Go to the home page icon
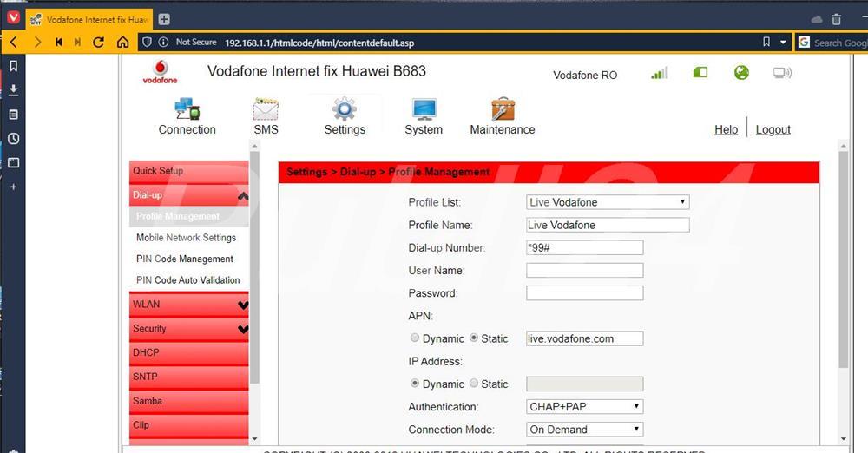 tap(123, 42)
